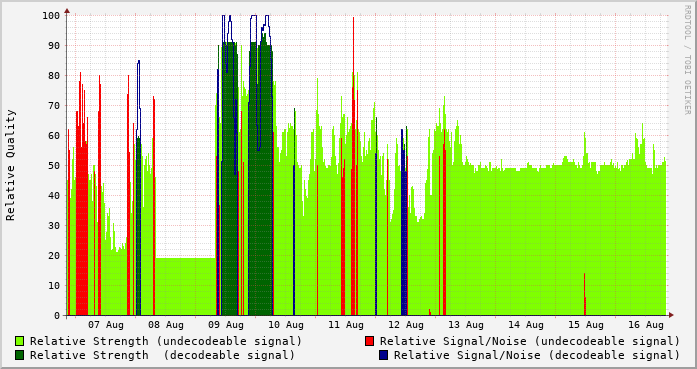Click the dark green legend swatch

pyautogui.click(x=20, y=355)
